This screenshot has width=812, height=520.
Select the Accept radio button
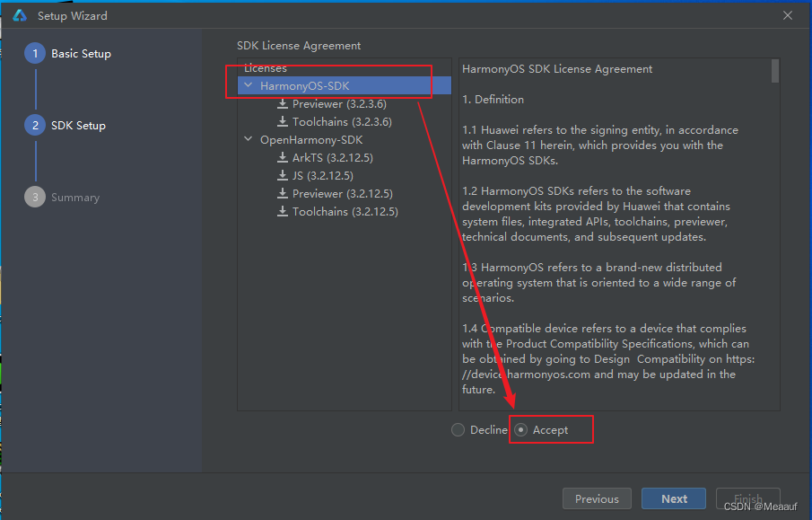click(520, 430)
